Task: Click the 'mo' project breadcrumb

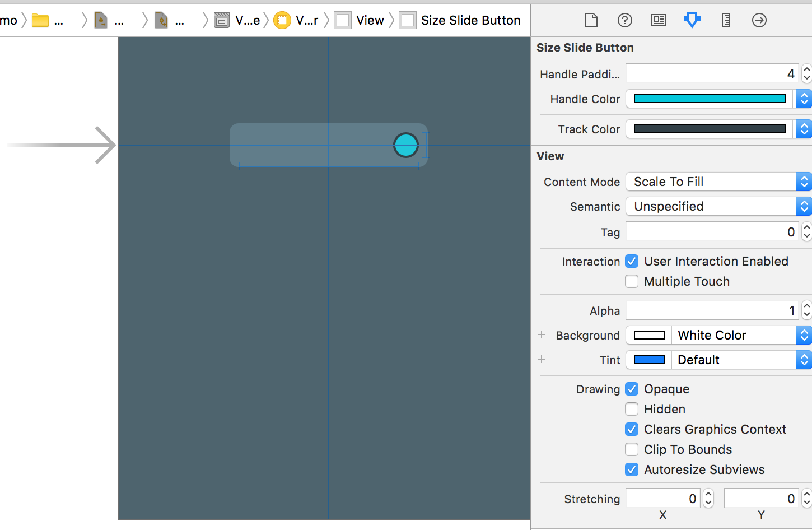Action: 8,21
